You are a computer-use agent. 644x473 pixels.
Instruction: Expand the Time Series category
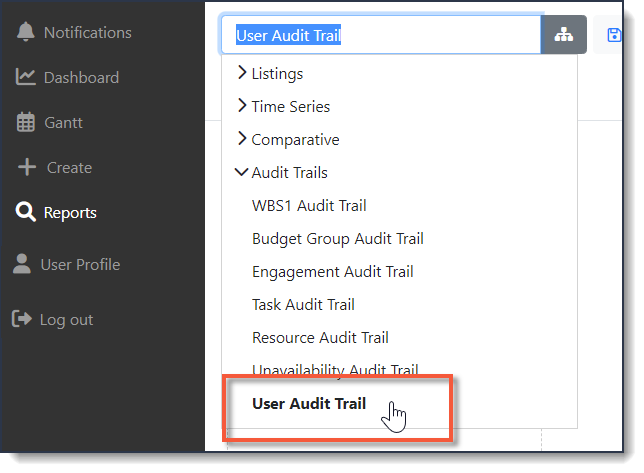pos(284,106)
